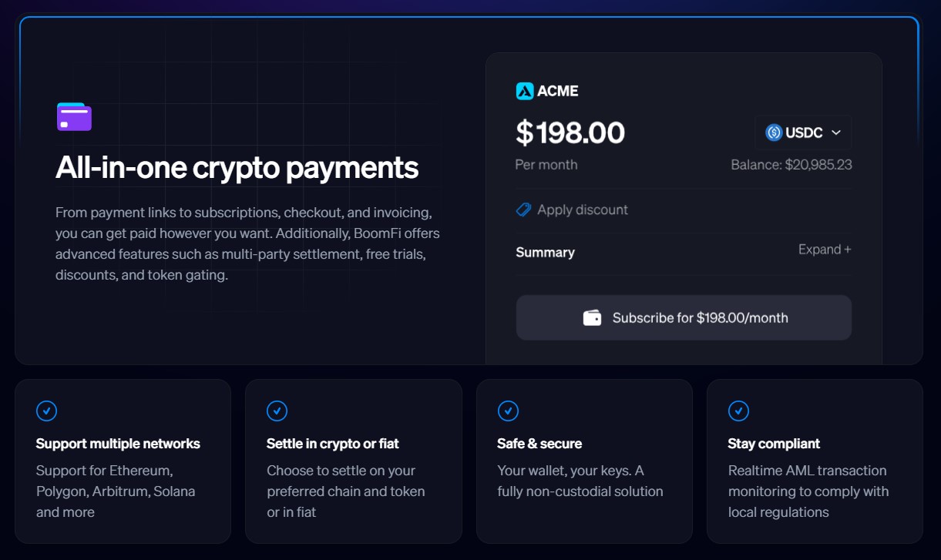The width and height of the screenshot is (941, 560).
Task: Click the checkmark icon on Safe & secure
Action: [507, 411]
